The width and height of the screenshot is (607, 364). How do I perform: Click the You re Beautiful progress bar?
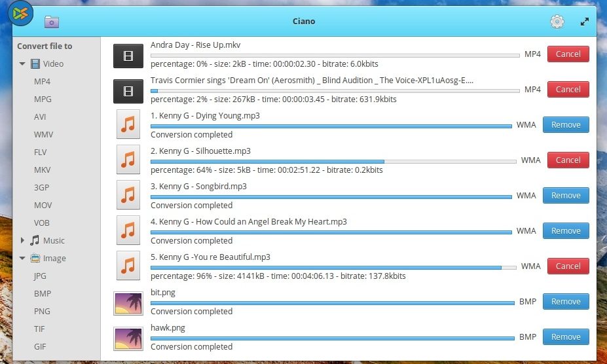(333, 268)
